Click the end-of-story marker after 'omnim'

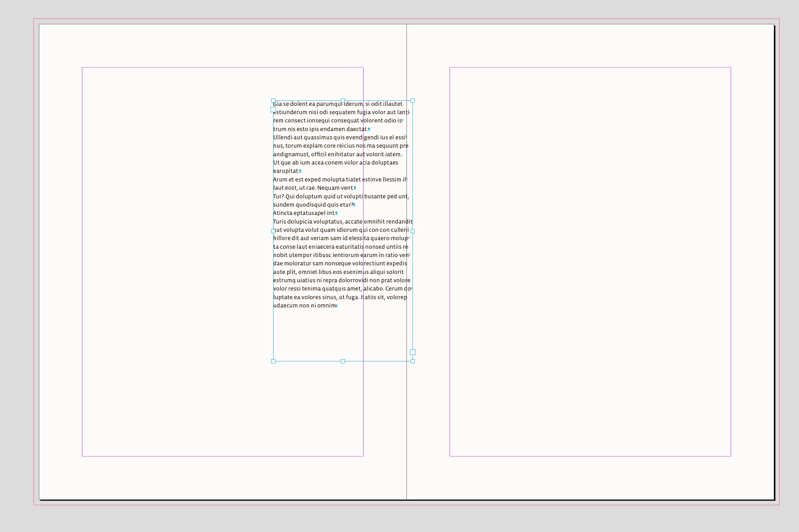(337, 306)
